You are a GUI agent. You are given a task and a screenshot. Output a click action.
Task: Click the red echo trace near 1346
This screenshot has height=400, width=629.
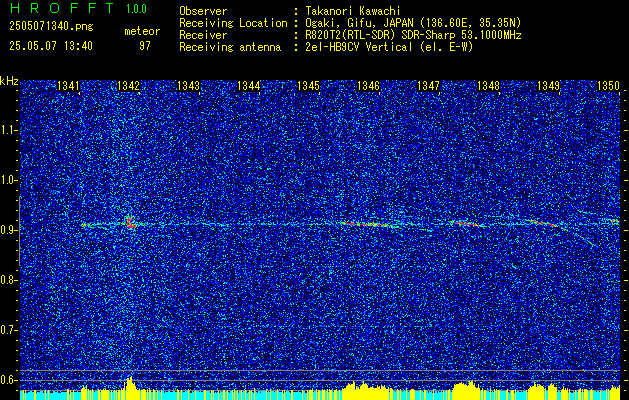tap(365, 224)
